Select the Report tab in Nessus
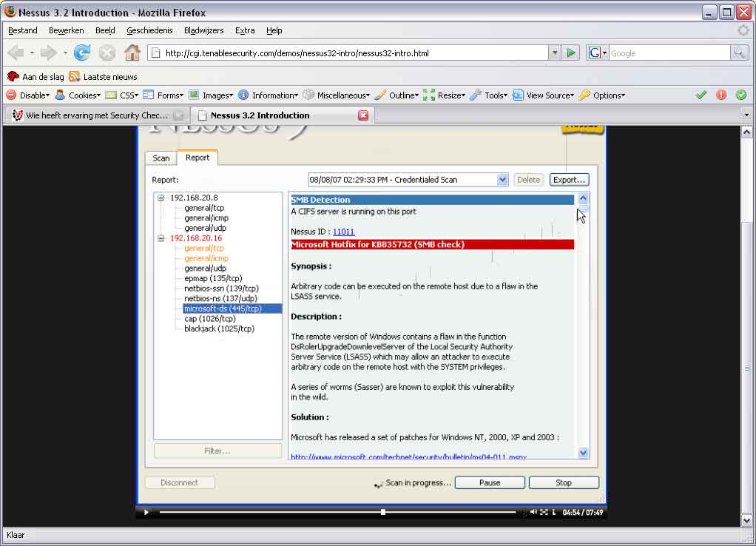This screenshot has height=546, width=756. click(198, 158)
